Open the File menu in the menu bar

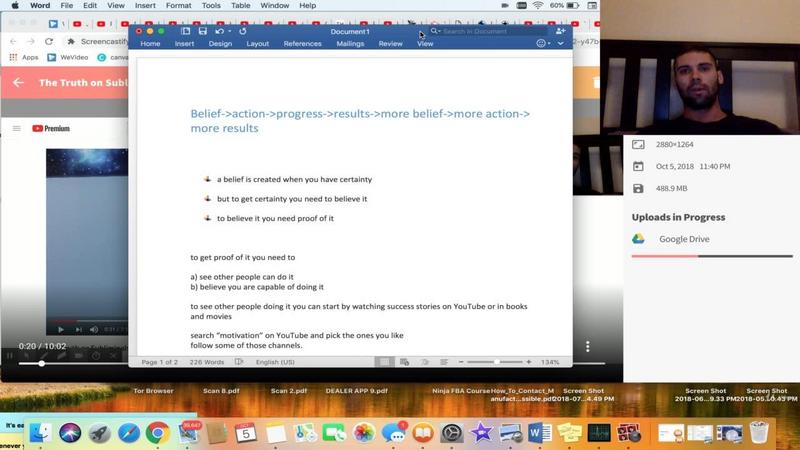(x=66, y=6)
